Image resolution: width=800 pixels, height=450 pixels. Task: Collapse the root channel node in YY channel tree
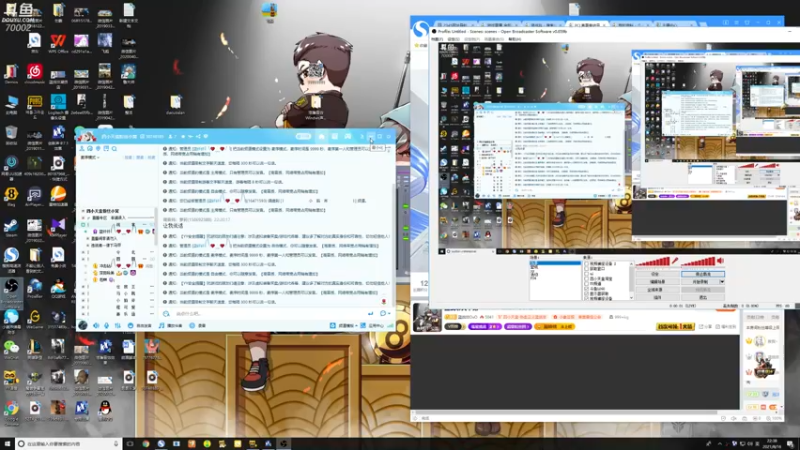[x=83, y=211]
